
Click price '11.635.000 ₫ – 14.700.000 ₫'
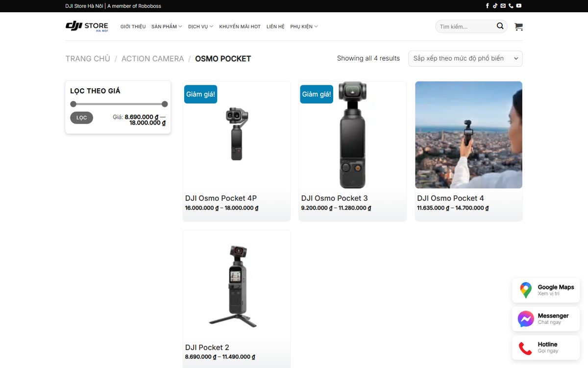pos(453,208)
